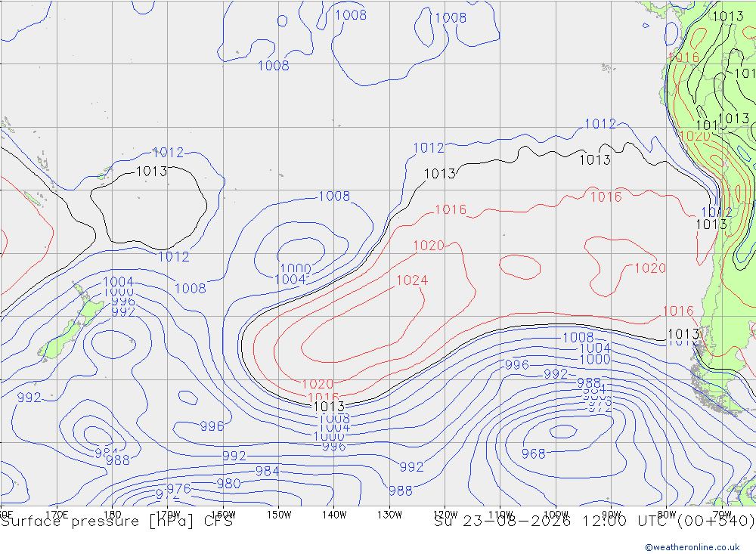Open the ©weatheronline.co.uk link
The image size is (756, 554).
click(x=692, y=547)
